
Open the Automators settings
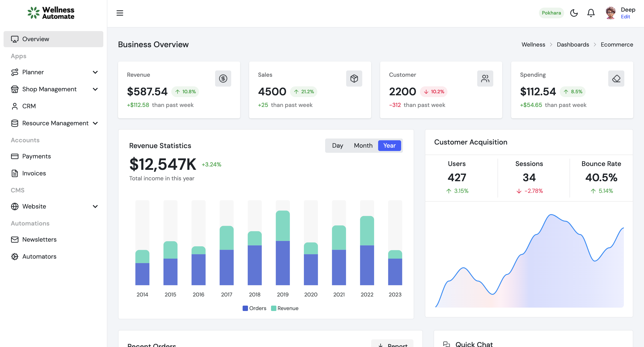(x=39, y=256)
